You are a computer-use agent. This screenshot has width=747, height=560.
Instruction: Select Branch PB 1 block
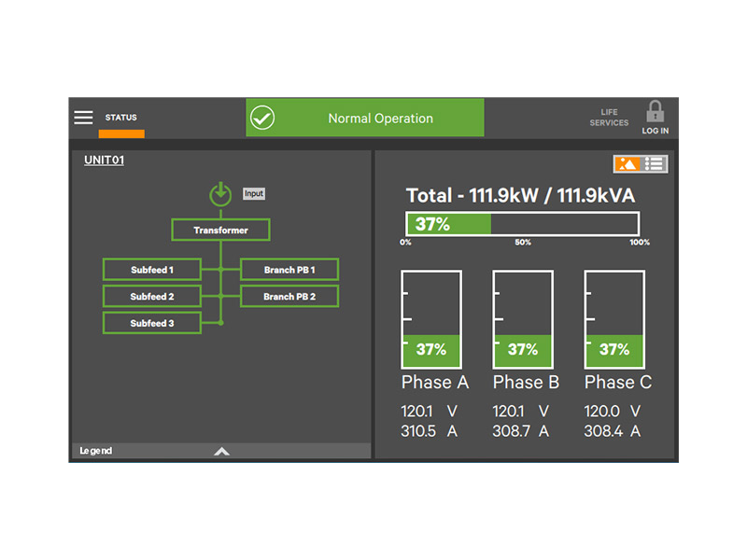point(289,270)
